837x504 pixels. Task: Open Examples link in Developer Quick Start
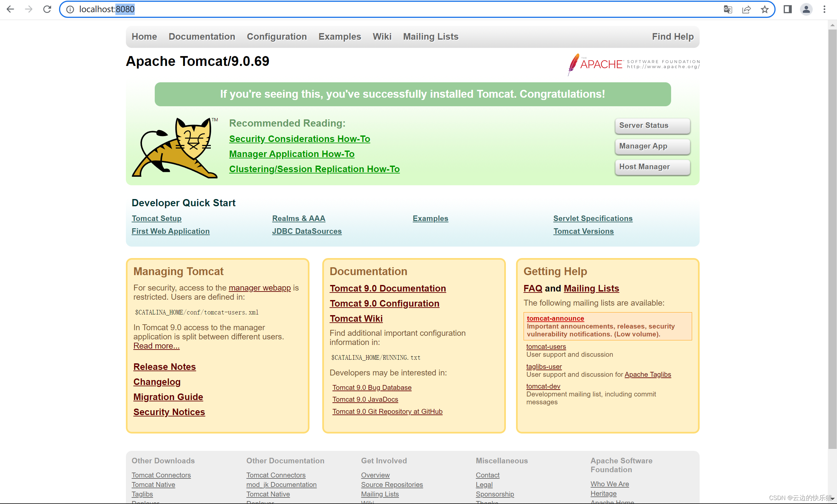pyautogui.click(x=430, y=218)
